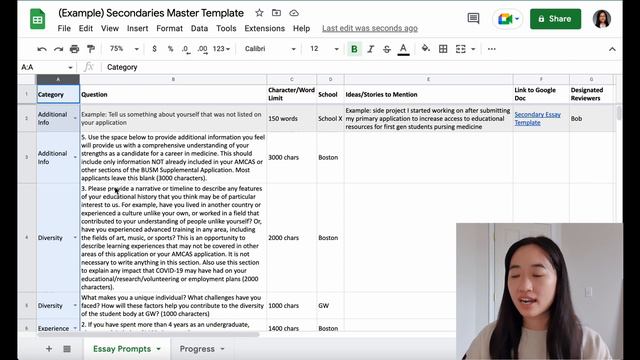Open the Progress tab menu arrow
640x360 pixels.
pyautogui.click(x=222, y=349)
